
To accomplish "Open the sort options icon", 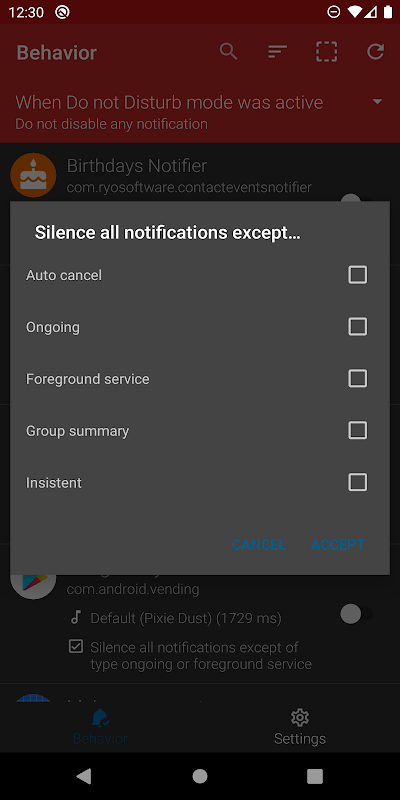I will (x=278, y=52).
